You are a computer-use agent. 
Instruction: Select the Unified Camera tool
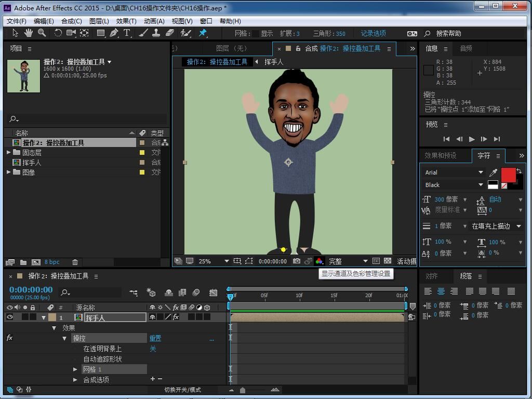71,33
